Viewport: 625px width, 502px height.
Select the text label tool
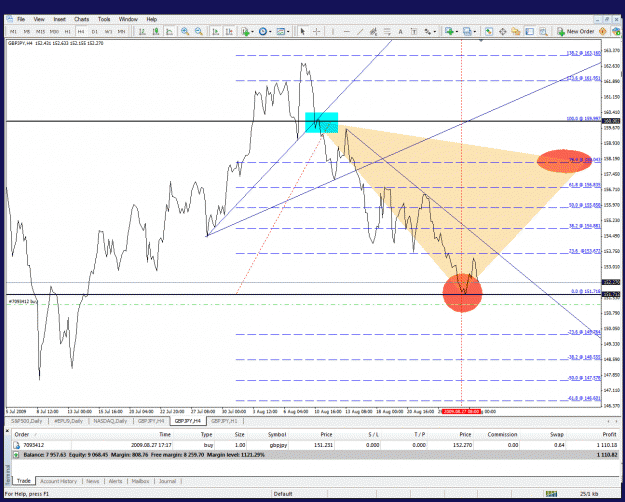point(414,31)
